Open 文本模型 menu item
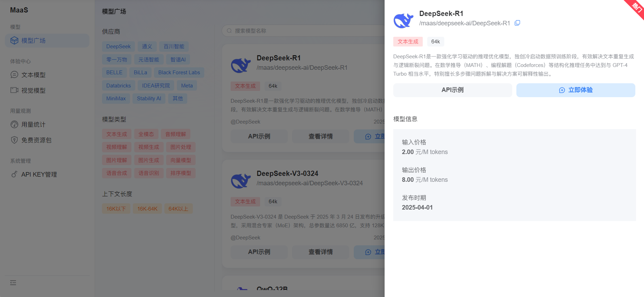644x297 pixels. (x=47, y=75)
